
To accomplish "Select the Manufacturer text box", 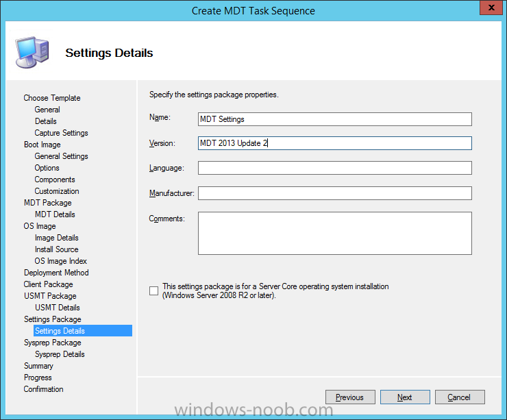I will click(x=334, y=193).
